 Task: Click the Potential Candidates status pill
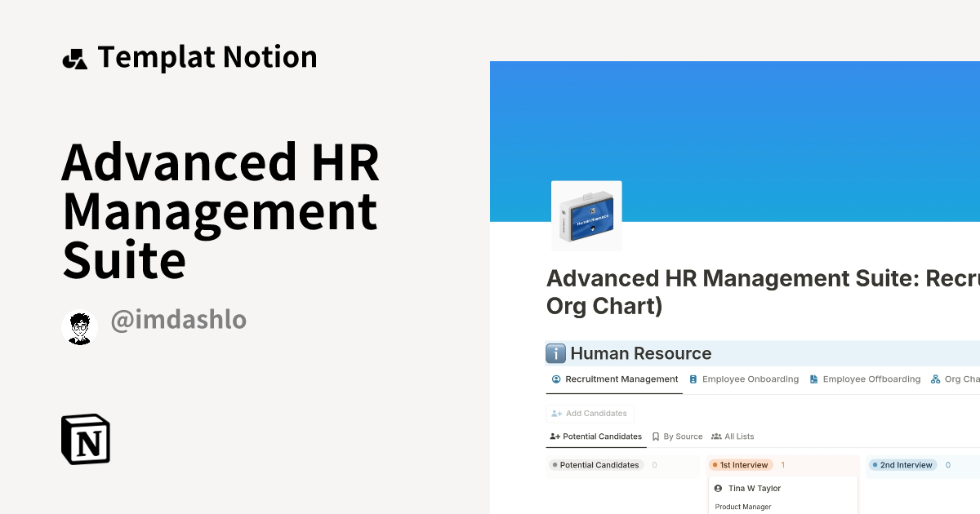point(595,465)
